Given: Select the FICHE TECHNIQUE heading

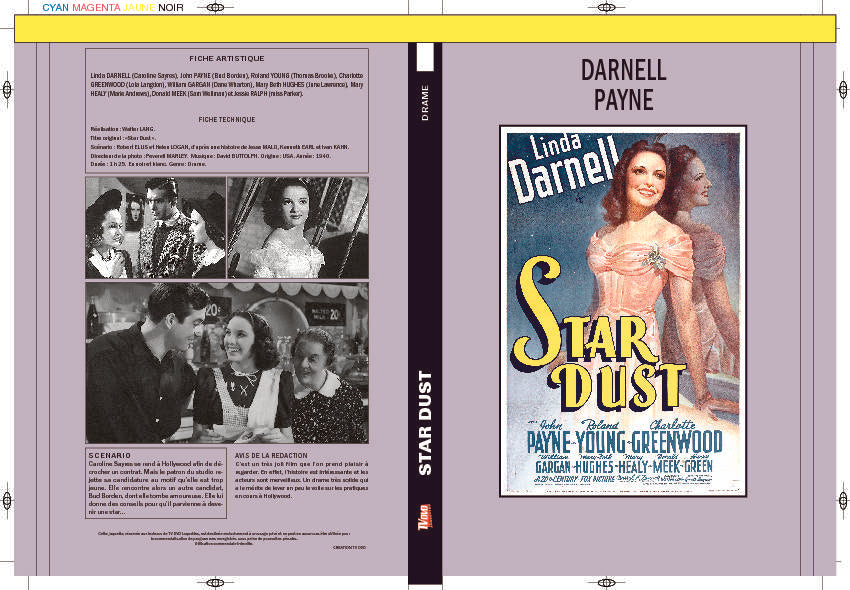Looking at the screenshot, I should [x=227, y=119].
